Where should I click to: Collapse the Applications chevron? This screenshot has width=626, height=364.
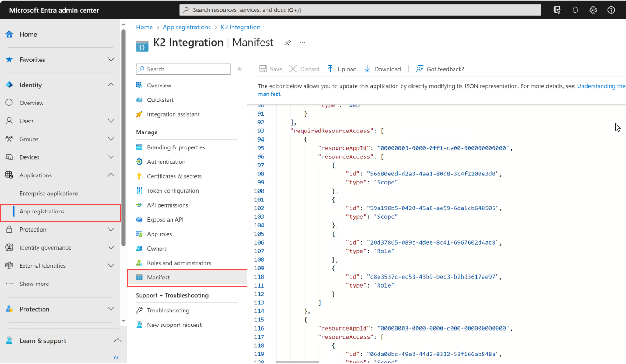111,175
